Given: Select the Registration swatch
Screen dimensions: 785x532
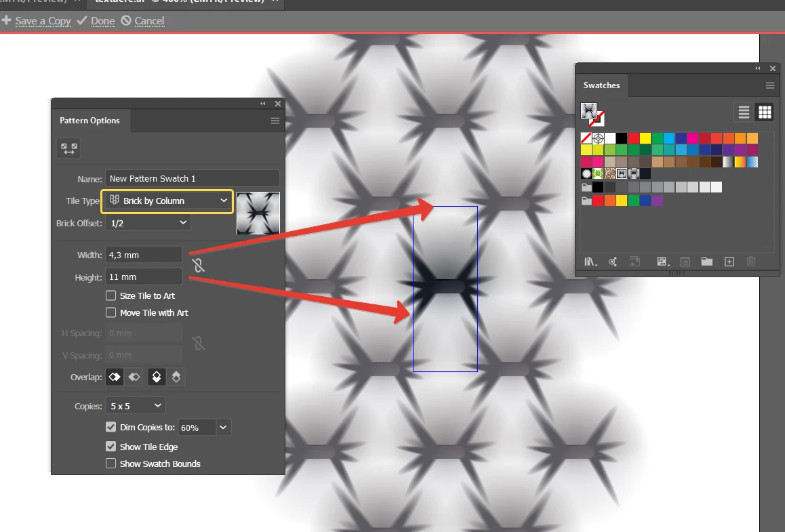Looking at the screenshot, I should click(x=598, y=138).
